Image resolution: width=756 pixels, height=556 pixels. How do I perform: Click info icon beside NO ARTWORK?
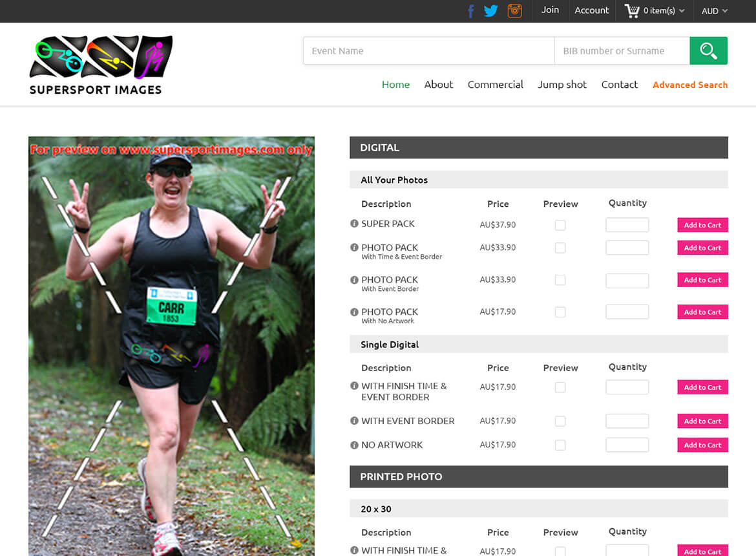tap(354, 445)
